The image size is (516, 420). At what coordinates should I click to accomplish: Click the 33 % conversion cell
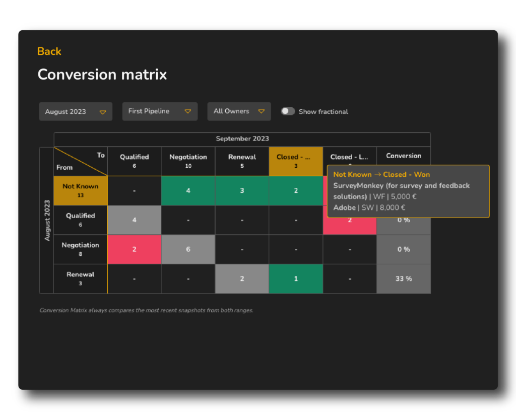403,278
